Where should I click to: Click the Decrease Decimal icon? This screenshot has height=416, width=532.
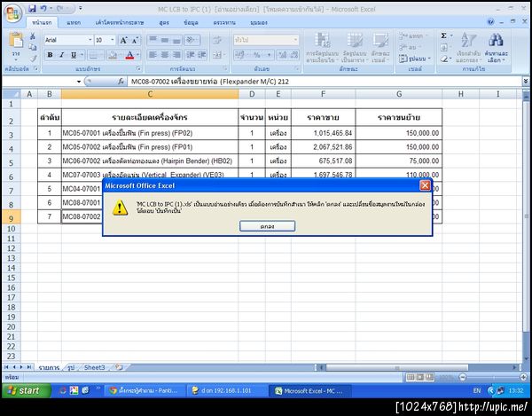(294, 55)
